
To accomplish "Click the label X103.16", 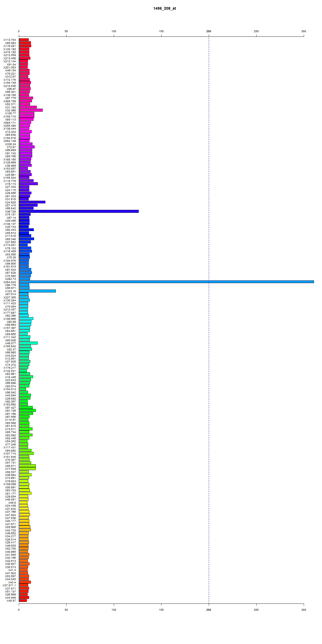I will [10, 291].
